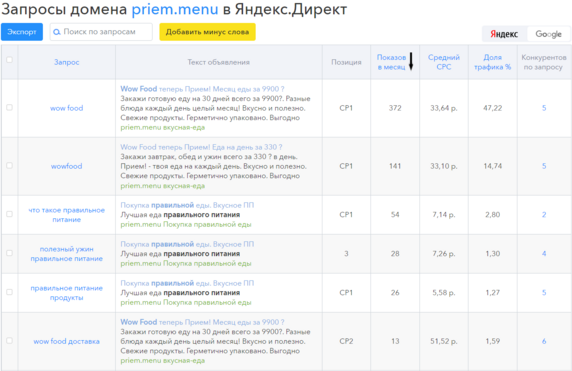Check the box for wowfood row
This screenshot has height=371, width=572.
[x=9, y=166]
